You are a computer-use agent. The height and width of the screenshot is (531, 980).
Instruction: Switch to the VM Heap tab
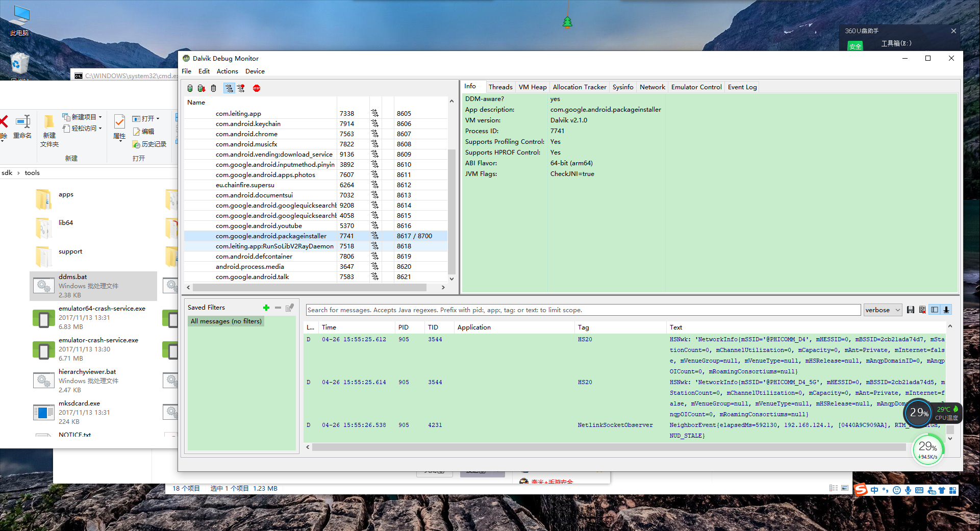(533, 87)
